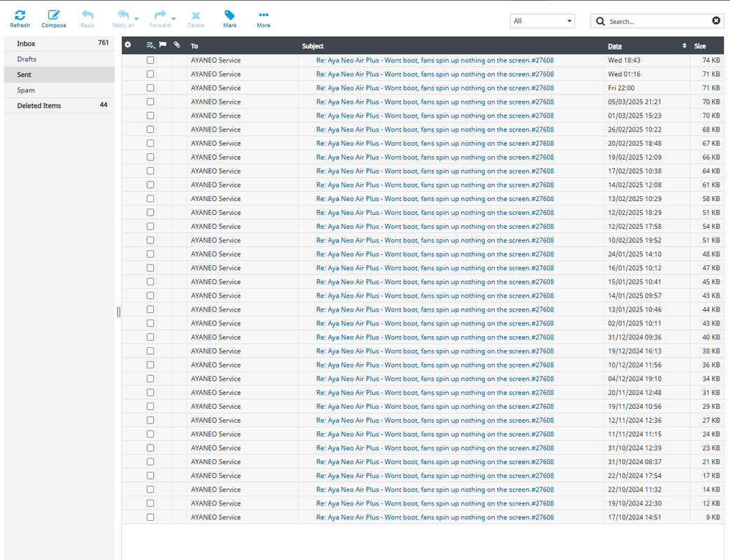Screen dimensions: 730x560
Task: Click the Reply all icon
Action: 123,15
